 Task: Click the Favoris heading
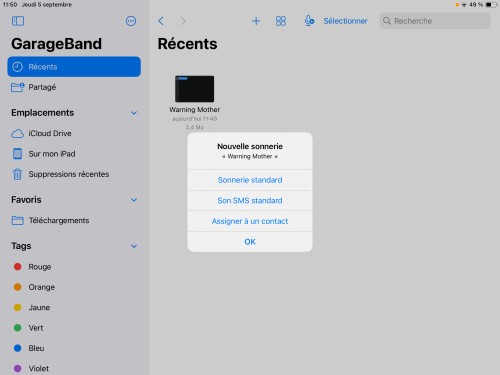[x=26, y=200]
